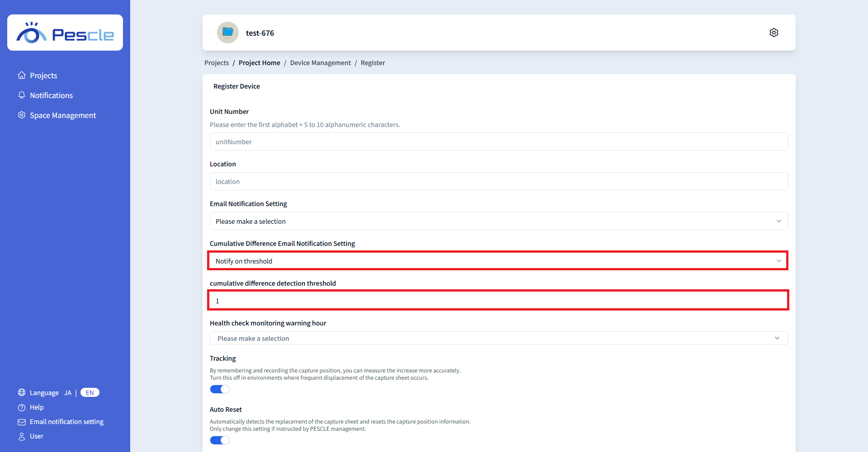Open Cumulative Difference Email Notification dropdown
Screen dimensions: 868x452
tap(498, 261)
